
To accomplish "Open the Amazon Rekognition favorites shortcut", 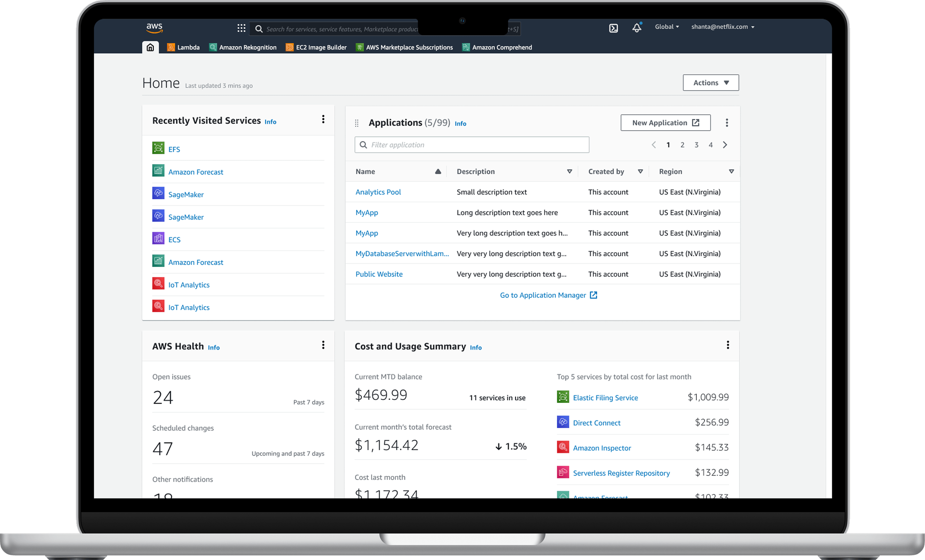I will click(x=243, y=47).
